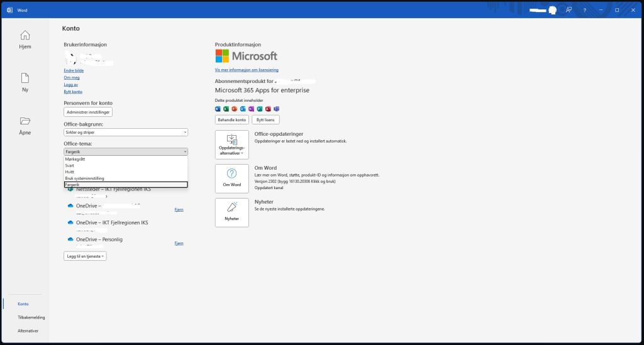Click the Bytt lisens button
The width and height of the screenshot is (644, 345).
(265, 120)
